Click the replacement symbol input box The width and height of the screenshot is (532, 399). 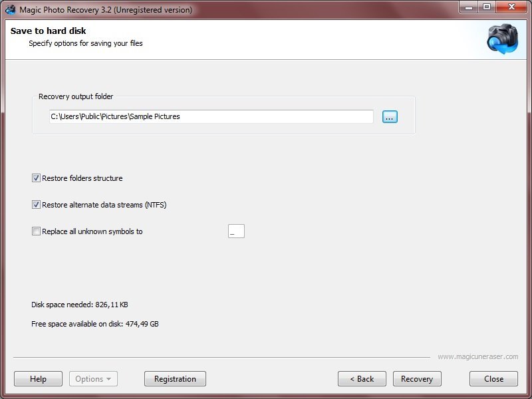236,231
